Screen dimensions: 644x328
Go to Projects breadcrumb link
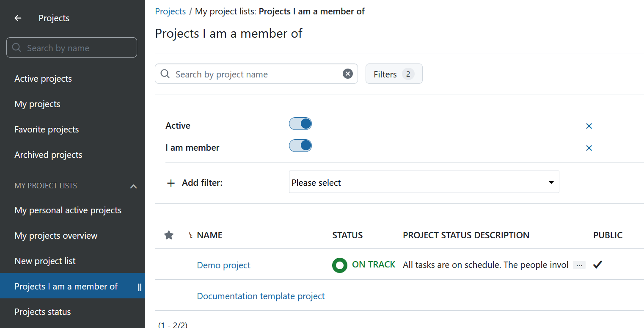170,11
